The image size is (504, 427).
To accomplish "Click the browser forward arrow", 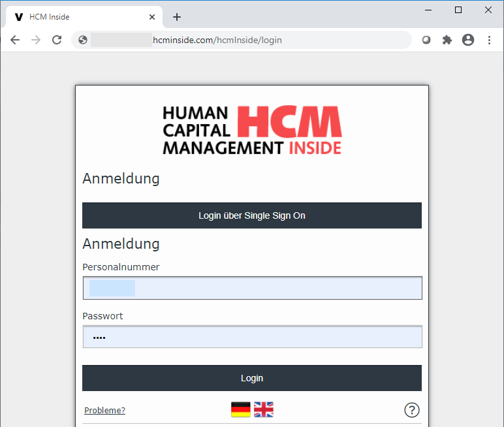I will click(x=36, y=40).
